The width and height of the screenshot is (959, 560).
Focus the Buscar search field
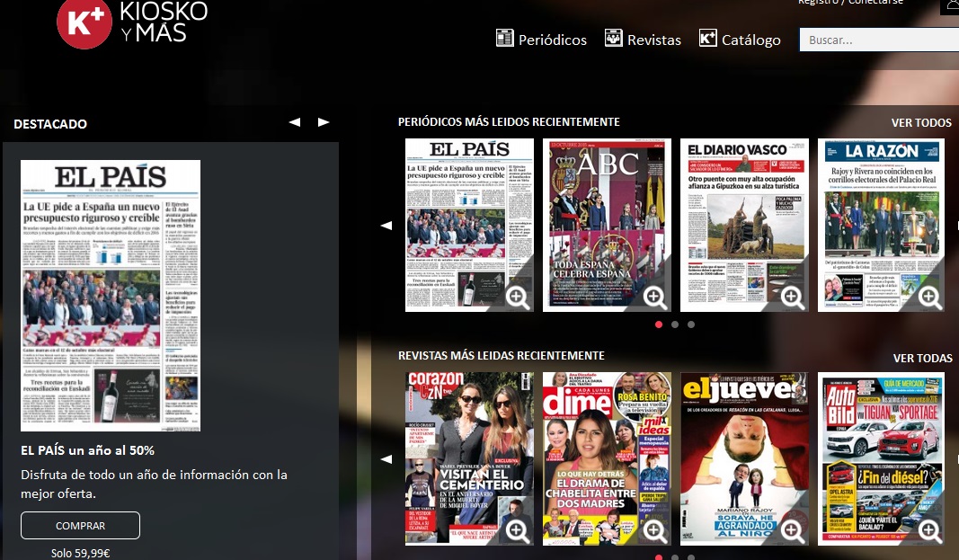pos(879,40)
